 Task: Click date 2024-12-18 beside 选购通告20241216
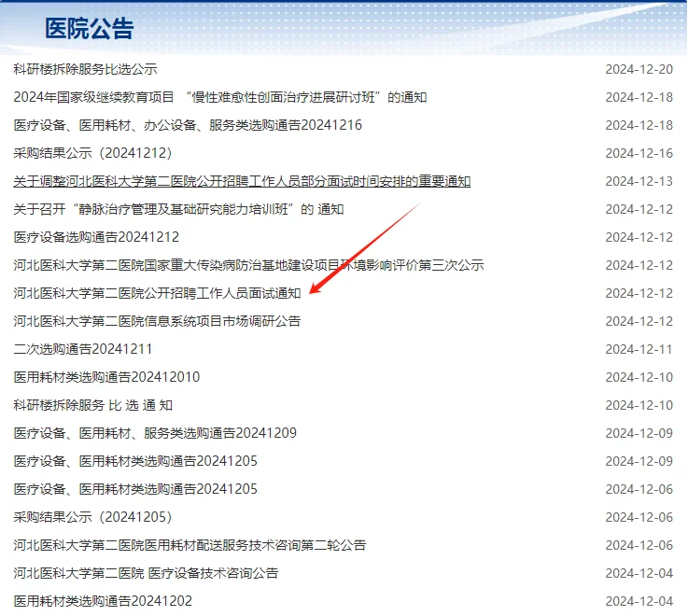pyautogui.click(x=639, y=125)
